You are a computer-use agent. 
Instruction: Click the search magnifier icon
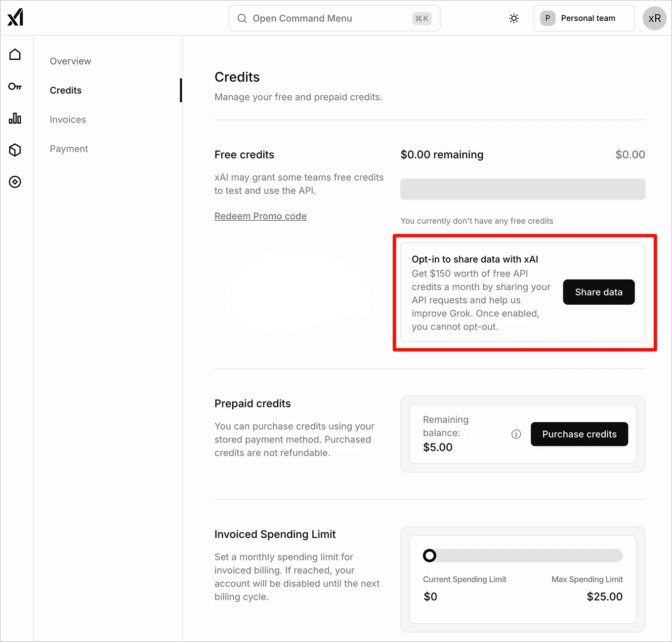[242, 18]
